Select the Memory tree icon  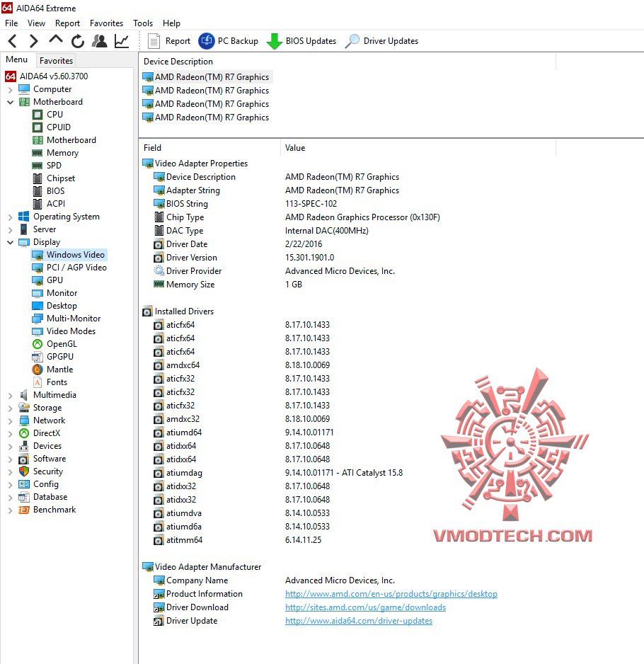[38, 153]
